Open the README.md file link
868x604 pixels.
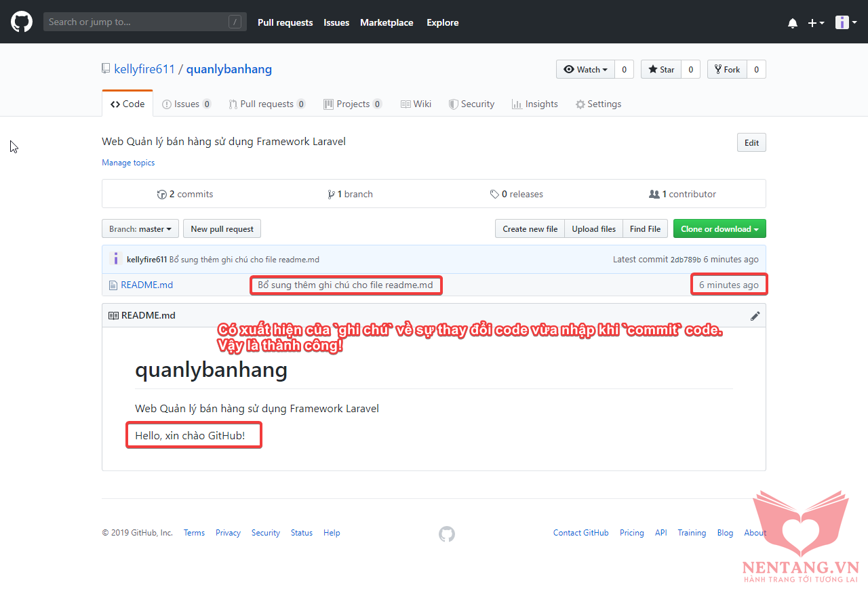[x=146, y=285]
